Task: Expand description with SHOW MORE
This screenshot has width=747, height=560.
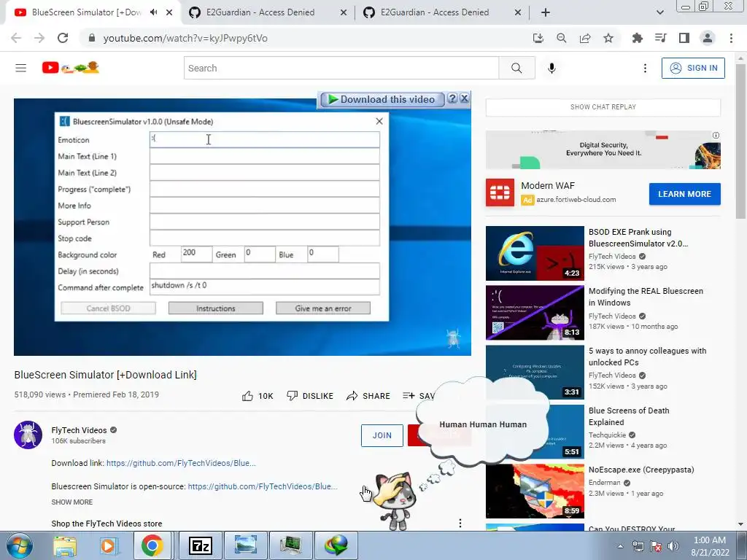Action: [x=72, y=502]
